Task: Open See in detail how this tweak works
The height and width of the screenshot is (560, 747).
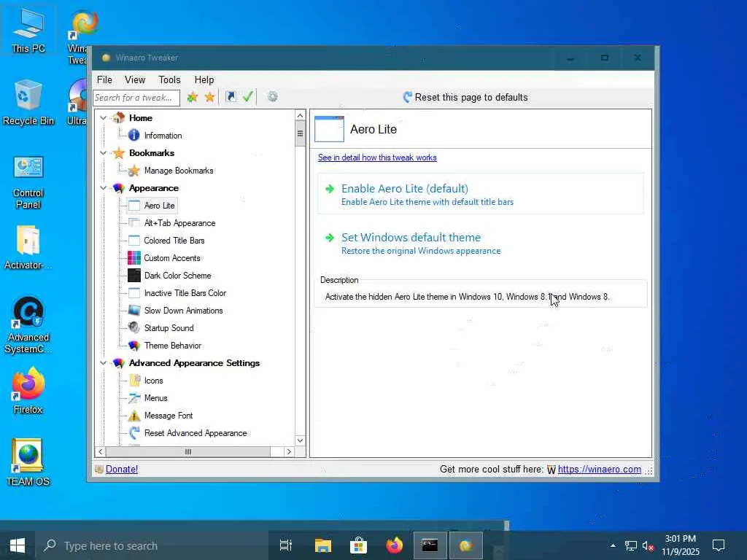Action: pos(377,157)
